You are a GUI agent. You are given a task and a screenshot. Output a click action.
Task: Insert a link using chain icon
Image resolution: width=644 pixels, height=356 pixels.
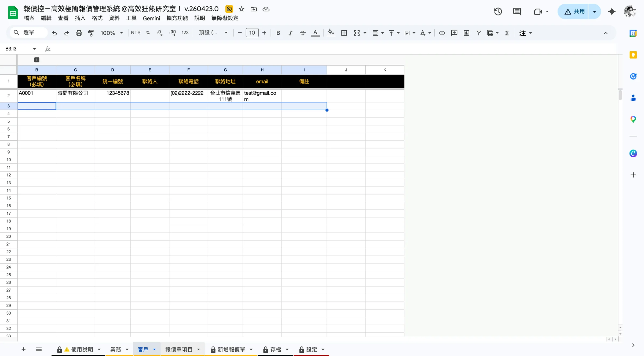tap(442, 33)
